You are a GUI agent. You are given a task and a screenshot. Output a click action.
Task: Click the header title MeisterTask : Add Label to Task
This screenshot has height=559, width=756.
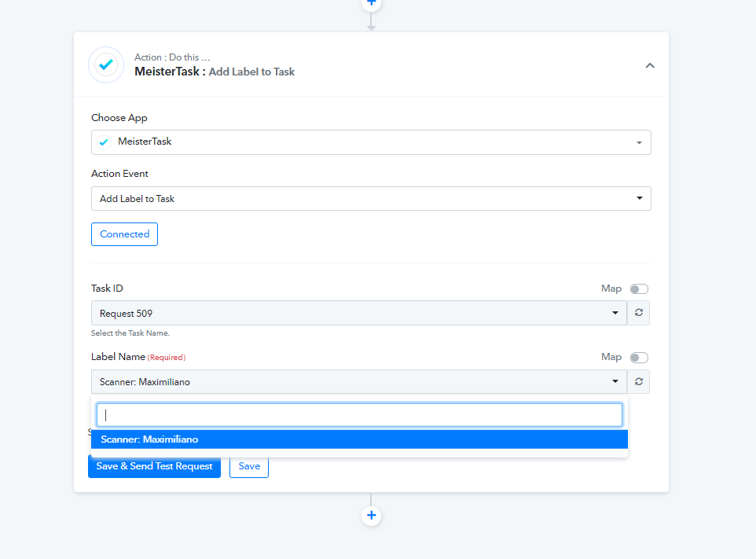click(215, 72)
